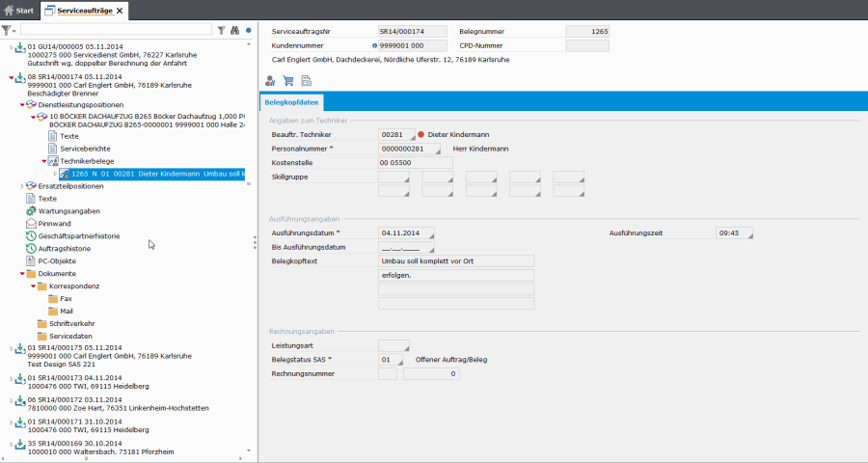The height and width of the screenshot is (463, 868).
Task: Select the Belegkopfdaten tab
Action: [x=294, y=102]
